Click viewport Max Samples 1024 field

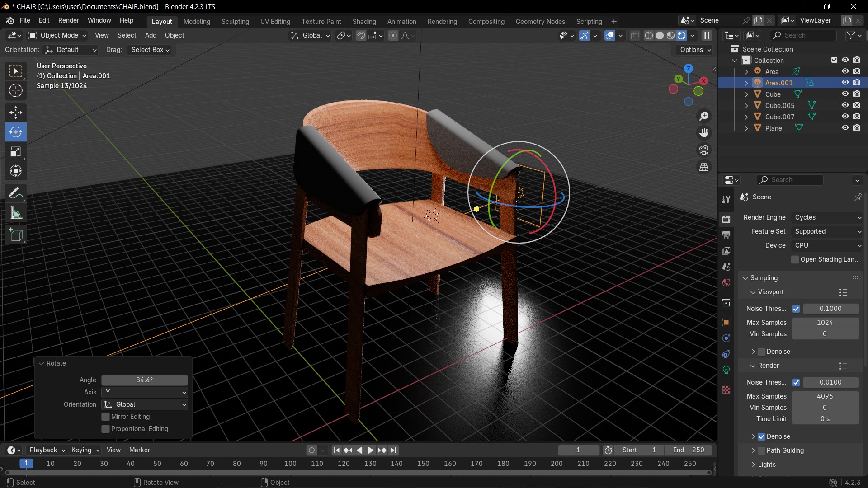[x=825, y=323]
